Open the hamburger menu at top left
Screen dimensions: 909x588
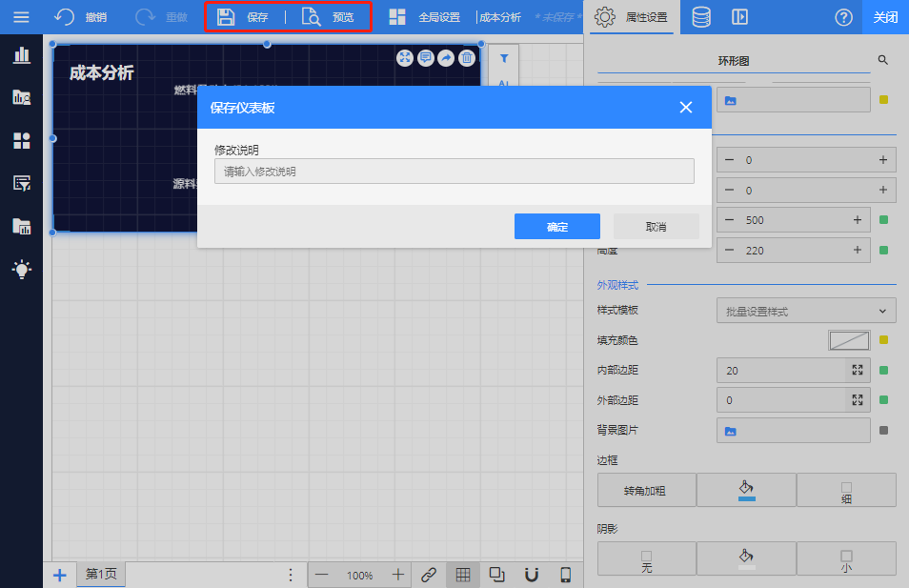(21, 17)
